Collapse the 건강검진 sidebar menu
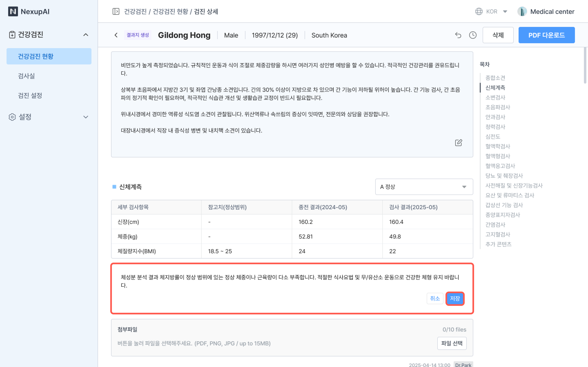Image resolution: width=588 pixels, height=367 pixels. [x=86, y=35]
